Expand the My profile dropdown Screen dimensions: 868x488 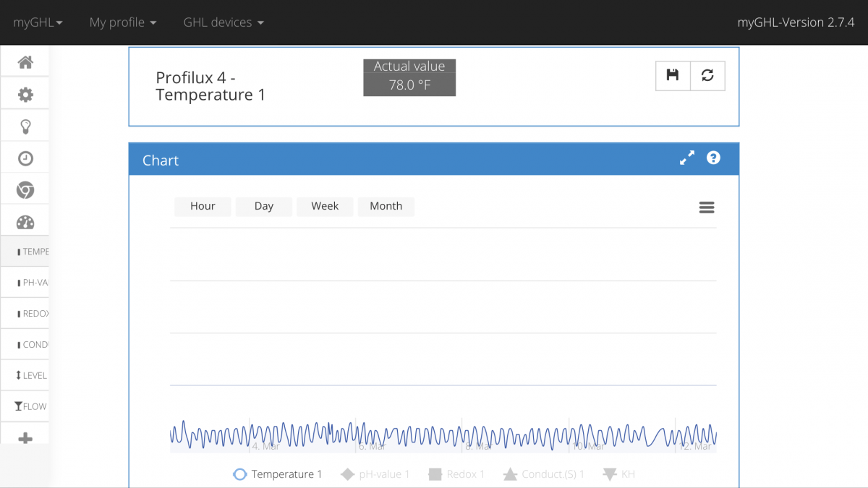pos(123,22)
